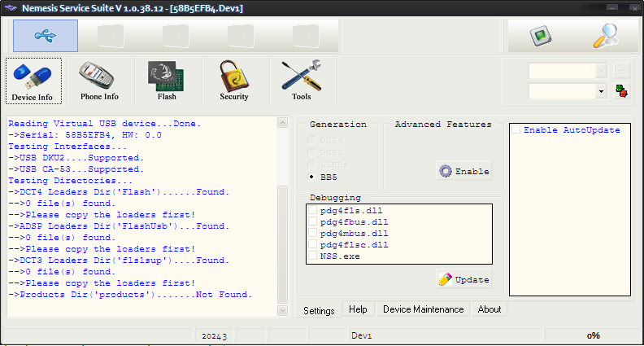Viewport: 644px width, 346px height.
Task: Open the Phone Info section
Action: pyautogui.click(x=99, y=81)
